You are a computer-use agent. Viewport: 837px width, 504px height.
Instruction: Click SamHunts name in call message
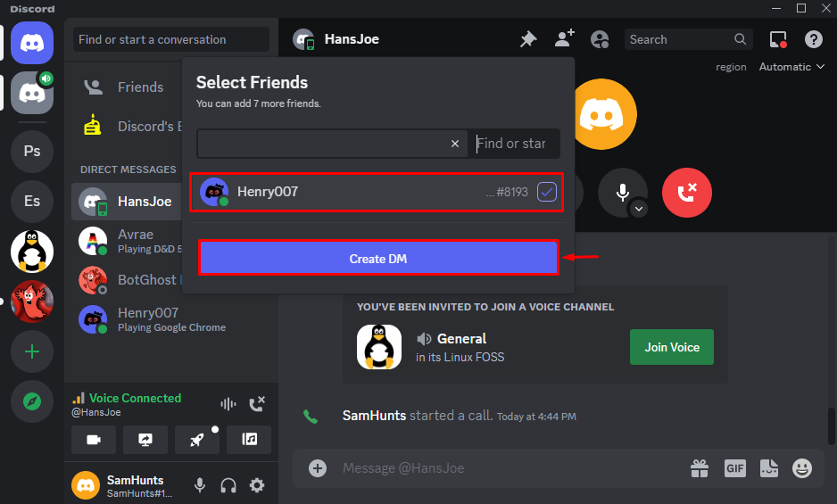[374, 416]
